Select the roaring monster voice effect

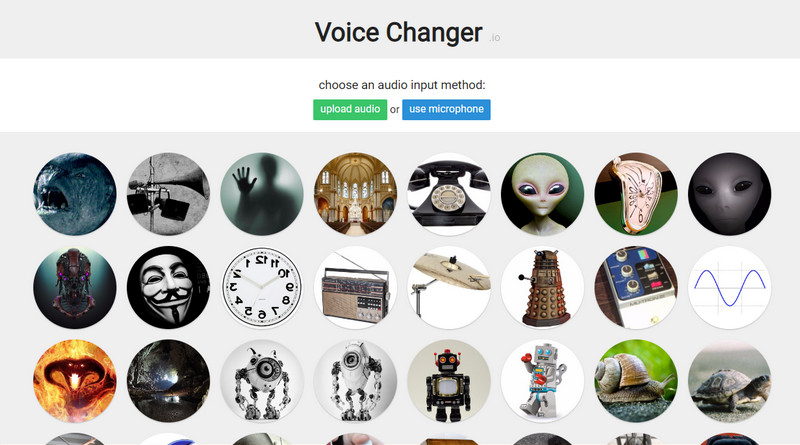(74, 194)
